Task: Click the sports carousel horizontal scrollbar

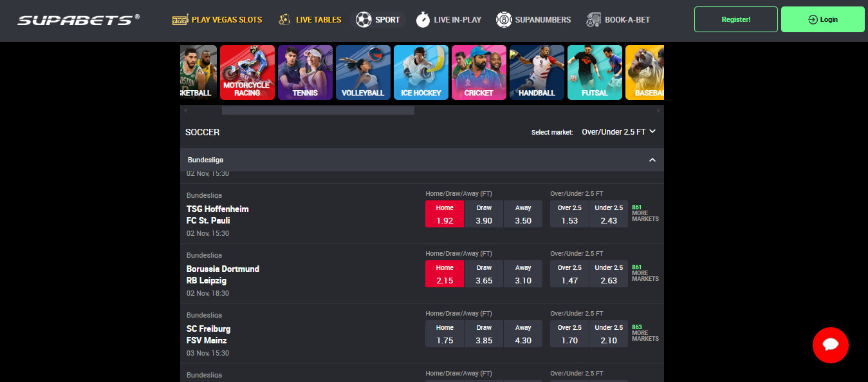Action: 318,111
